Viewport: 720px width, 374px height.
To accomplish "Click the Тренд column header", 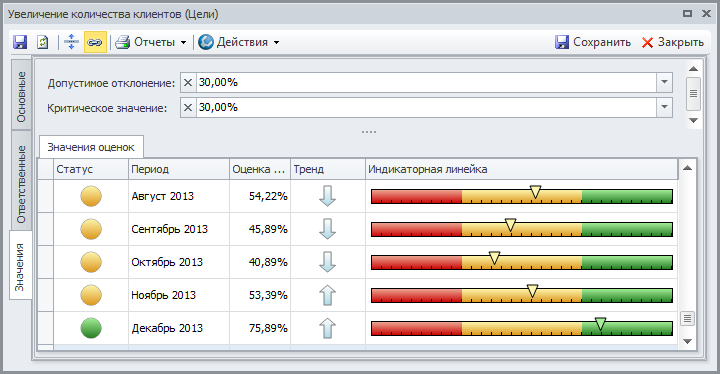I will [328, 169].
